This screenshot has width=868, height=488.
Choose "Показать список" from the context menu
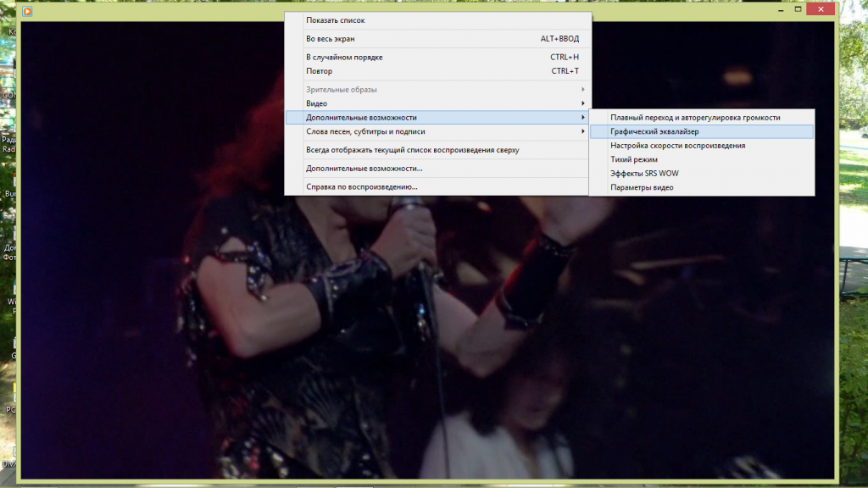pyautogui.click(x=437, y=20)
